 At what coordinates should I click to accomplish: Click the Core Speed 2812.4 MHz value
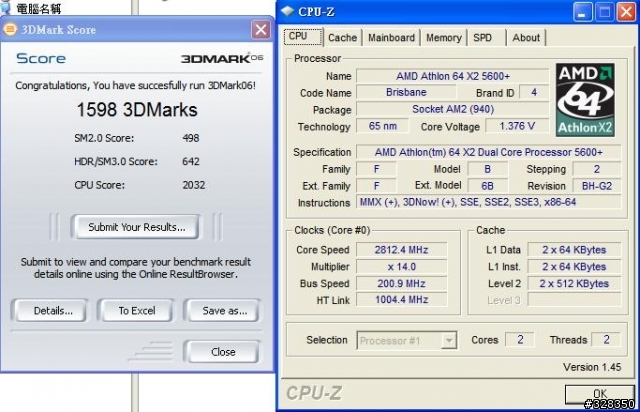[402, 250]
